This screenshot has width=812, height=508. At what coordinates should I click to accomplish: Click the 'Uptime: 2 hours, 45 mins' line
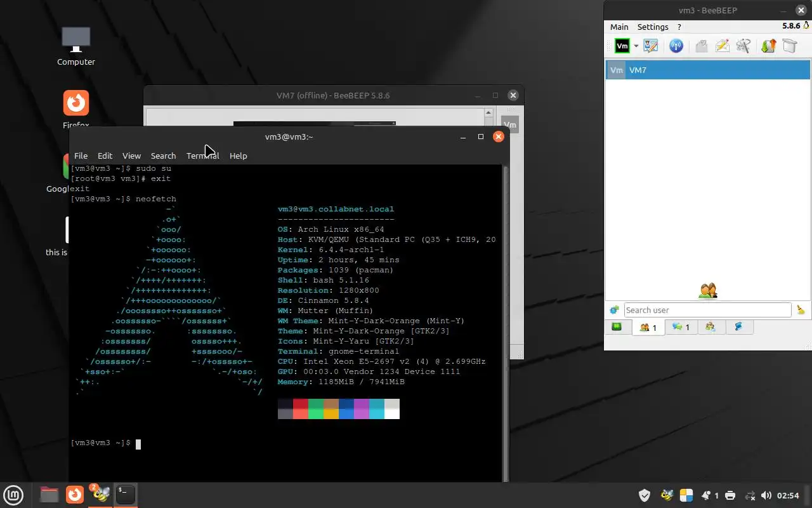pos(338,260)
